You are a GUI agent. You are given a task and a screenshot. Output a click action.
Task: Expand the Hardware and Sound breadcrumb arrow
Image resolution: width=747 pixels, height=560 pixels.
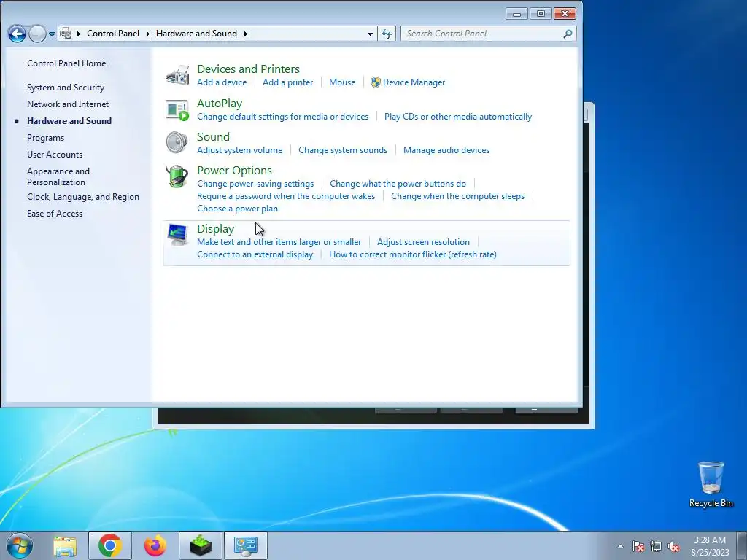(245, 34)
